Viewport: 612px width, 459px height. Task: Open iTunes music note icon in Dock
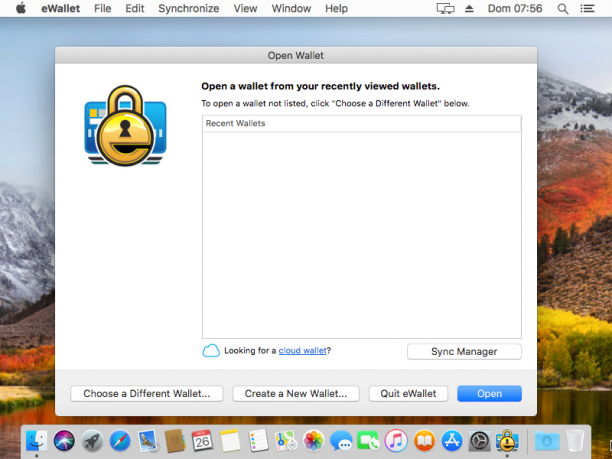(396, 441)
